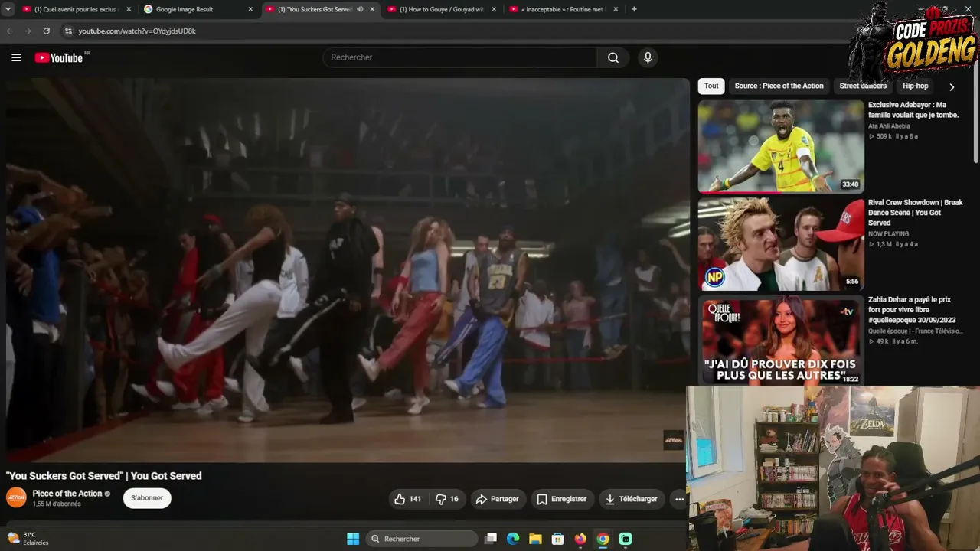Viewport: 980px width, 551px height.
Task: Close the You Suckers Got Served tab
Action: 372,9
